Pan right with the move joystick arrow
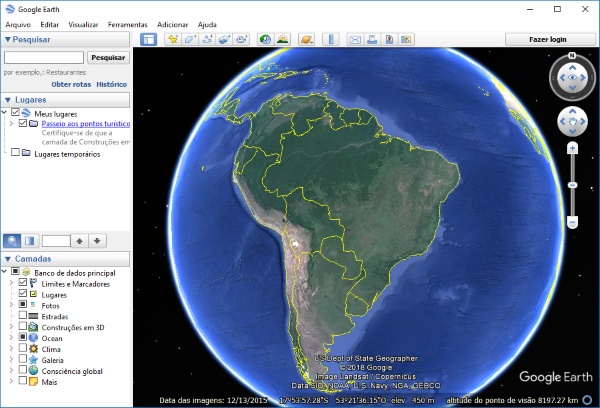 [x=583, y=122]
